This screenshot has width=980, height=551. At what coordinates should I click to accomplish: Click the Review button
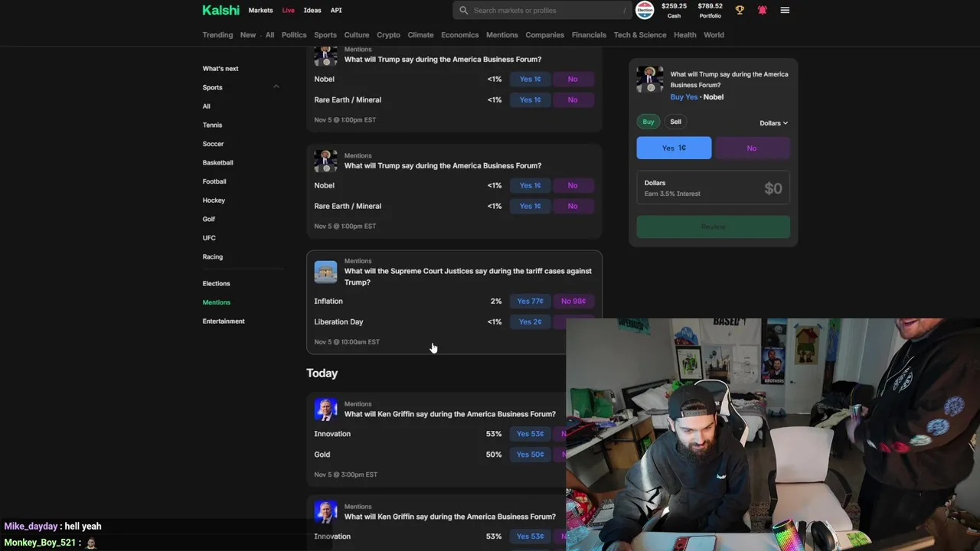pyautogui.click(x=713, y=227)
